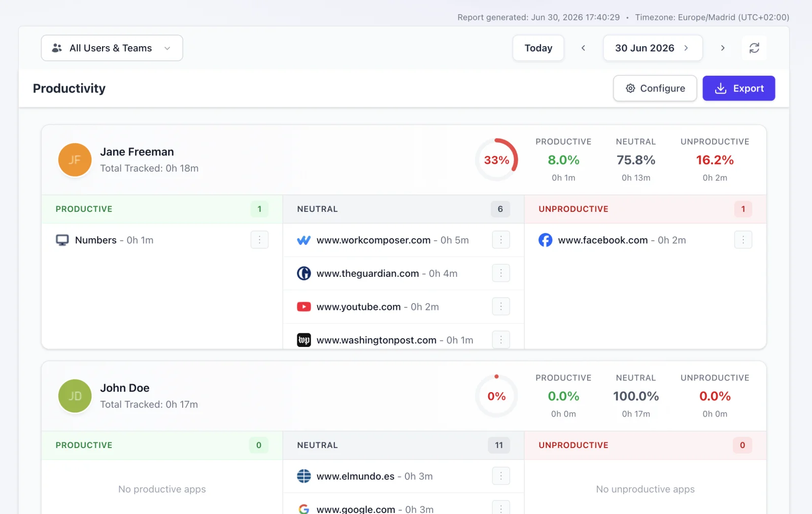Click the Today button

pyautogui.click(x=538, y=48)
